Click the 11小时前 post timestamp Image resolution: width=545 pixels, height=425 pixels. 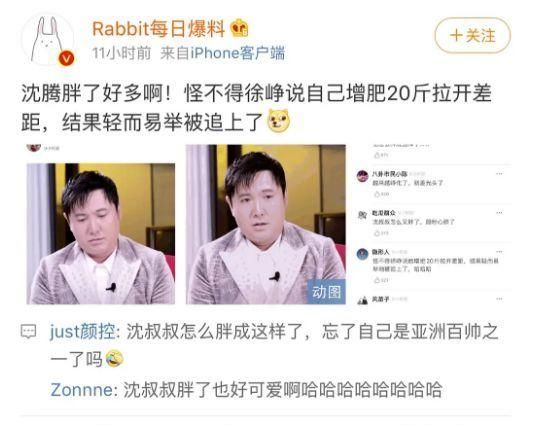[x=122, y=53]
